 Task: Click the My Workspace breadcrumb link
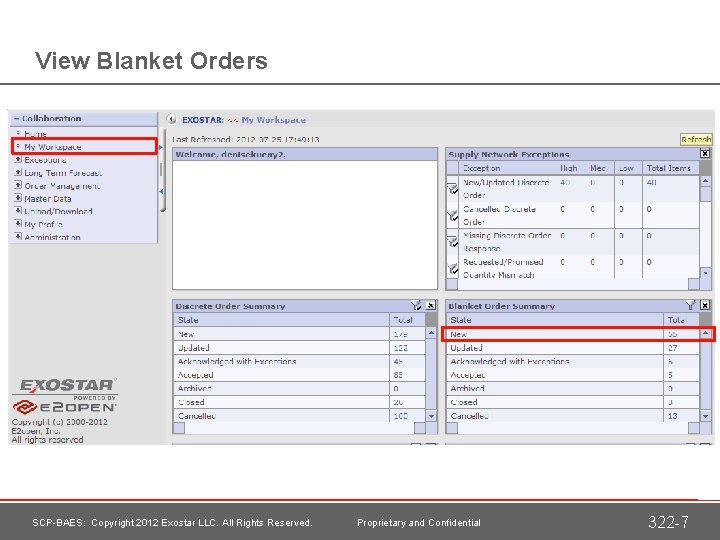point(274,120)
